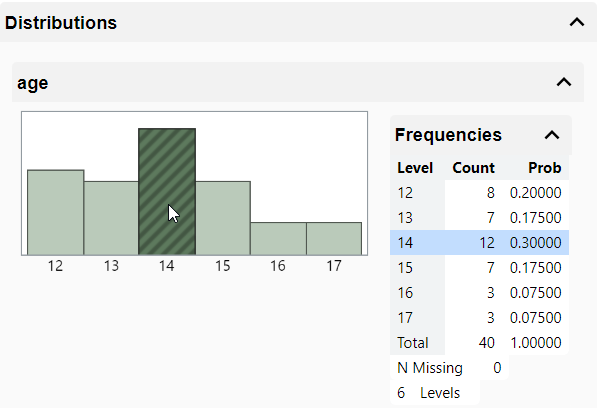This screenshot has height=408, width=599.
Task: Select the histogram bar for age 15
Action: click(x=223, y=218)
